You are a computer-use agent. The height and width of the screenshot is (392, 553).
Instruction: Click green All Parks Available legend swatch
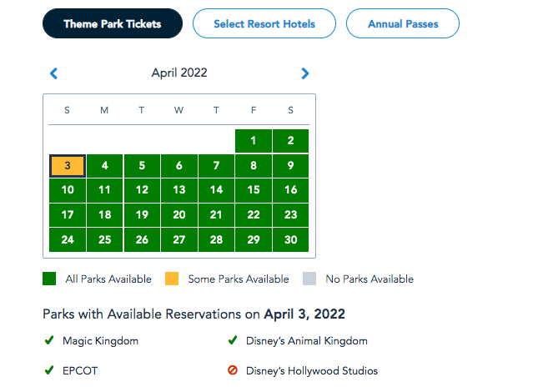pyautogui.click(x=50, y=279)
